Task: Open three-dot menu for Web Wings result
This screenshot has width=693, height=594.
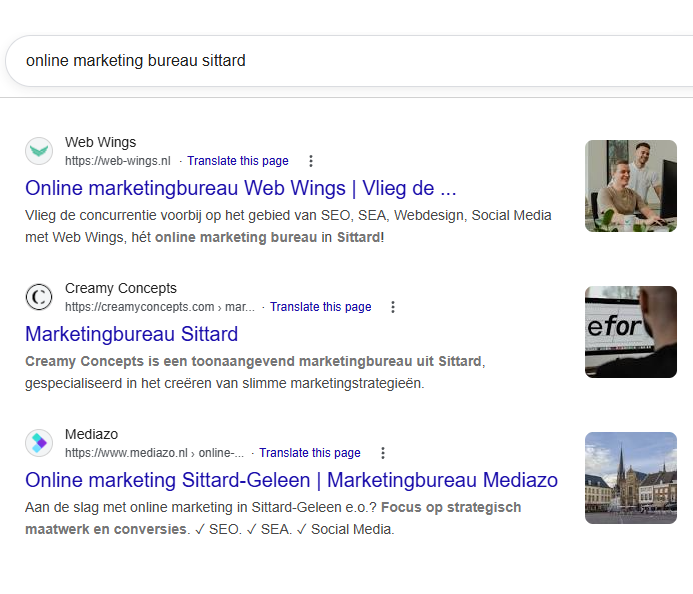Action: coord(311,161)
